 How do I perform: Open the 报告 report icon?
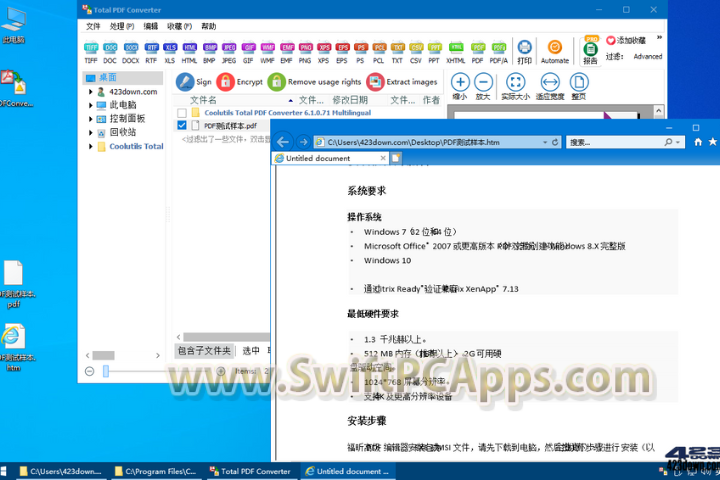pos(591,49)
